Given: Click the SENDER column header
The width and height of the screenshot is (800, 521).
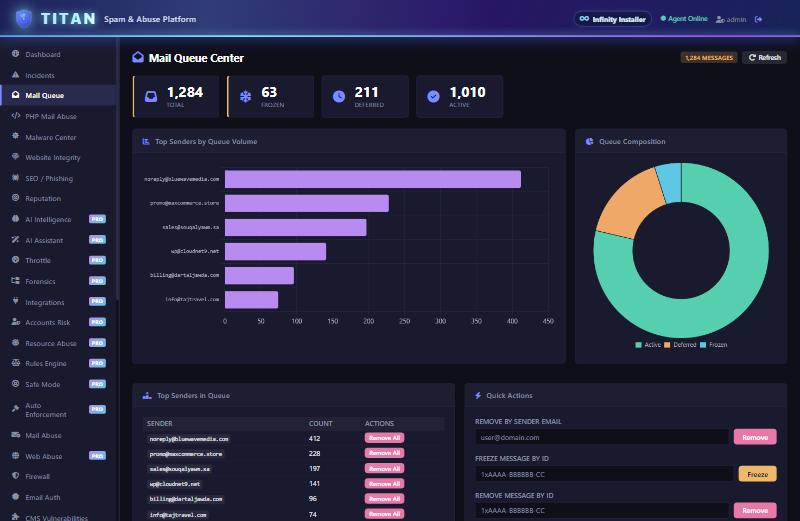Looking at the screenshot, I should point(159,424).
